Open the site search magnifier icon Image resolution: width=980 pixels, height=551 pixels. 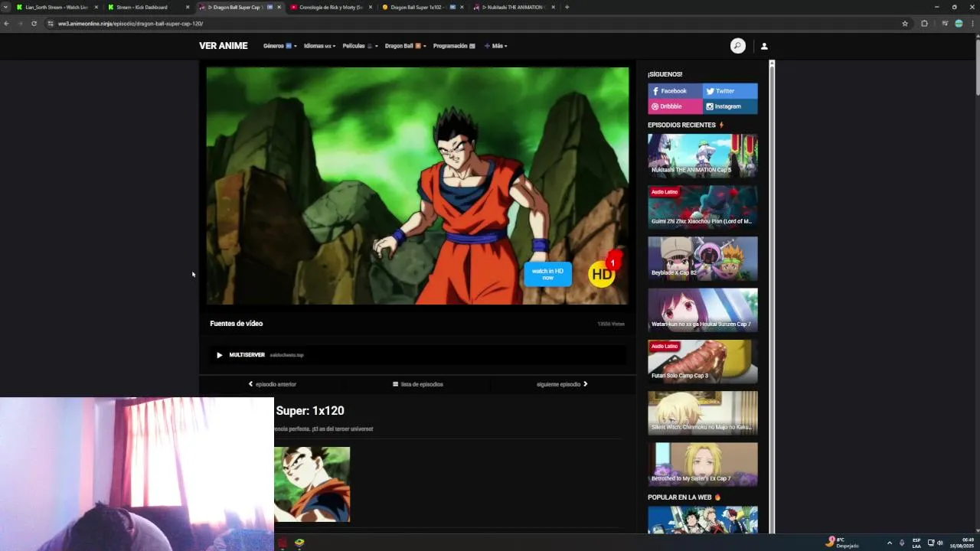click(737, 46)
